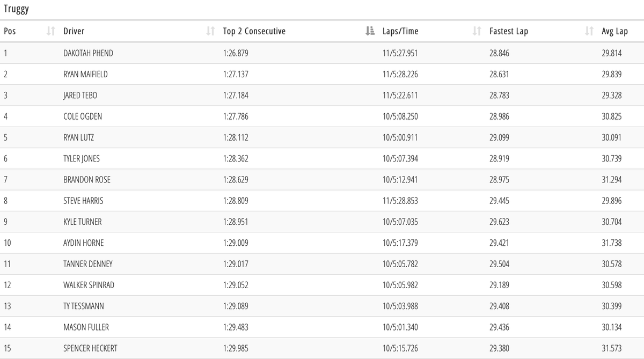Screen dimensions: 644x359
Task: Click WALKER SPINRAD's fastest lap 29.189
Action: click(499, 285)
